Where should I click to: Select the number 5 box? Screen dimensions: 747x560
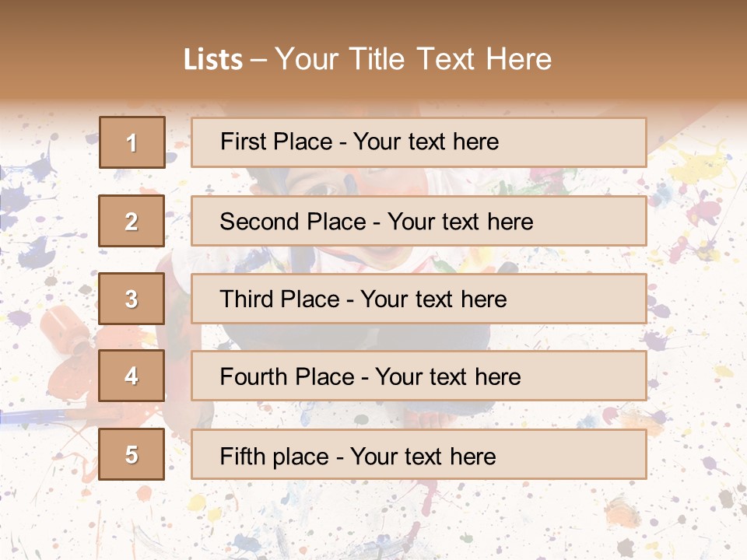(x=132, y=455)
